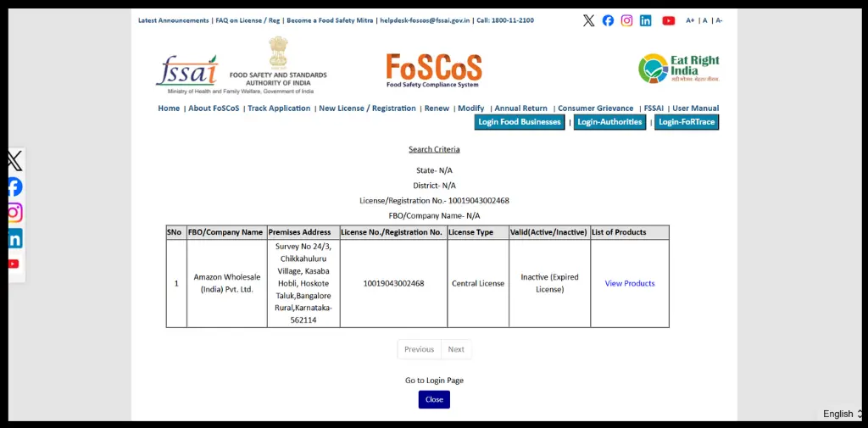Click the Instagram icon in left floating sidebar
The width and height of the screenshot is (868, 428).
14,212
